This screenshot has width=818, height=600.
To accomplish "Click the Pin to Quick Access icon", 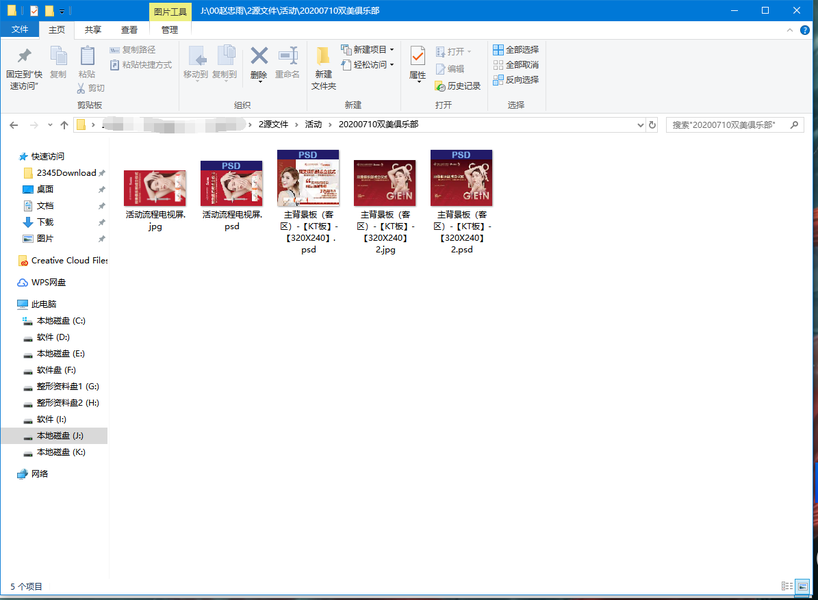I will tap(25, 56).
